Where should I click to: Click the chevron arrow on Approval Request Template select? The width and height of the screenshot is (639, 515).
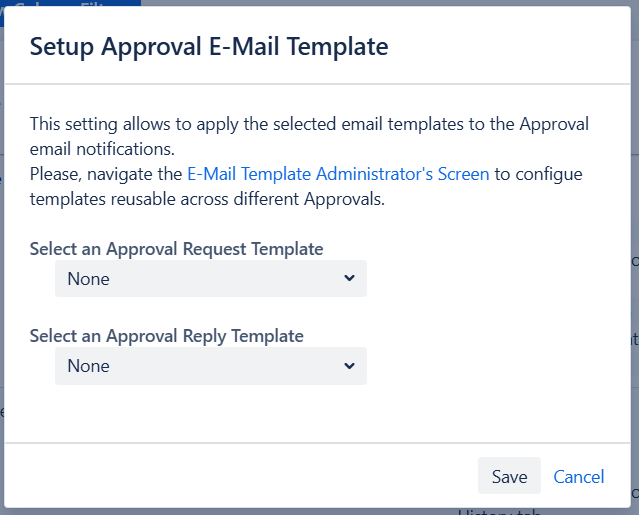coord(349,279)
